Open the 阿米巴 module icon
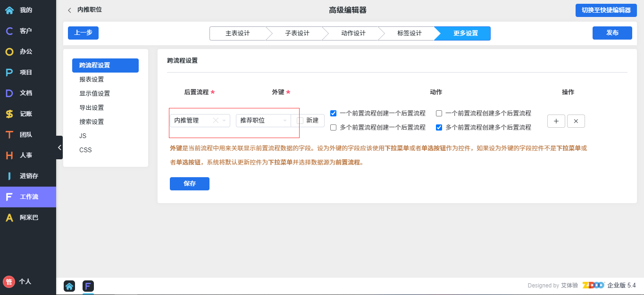Viewport: 644px width, 295px height. 9,218
